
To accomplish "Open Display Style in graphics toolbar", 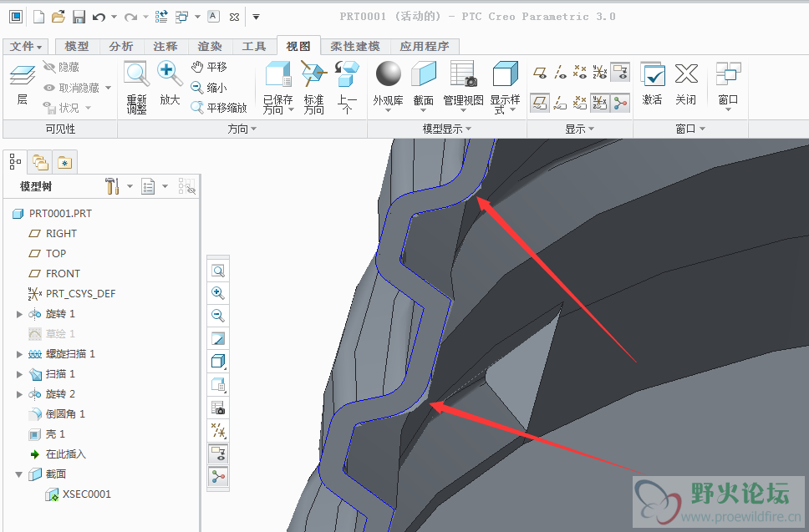I will point(218,362).
